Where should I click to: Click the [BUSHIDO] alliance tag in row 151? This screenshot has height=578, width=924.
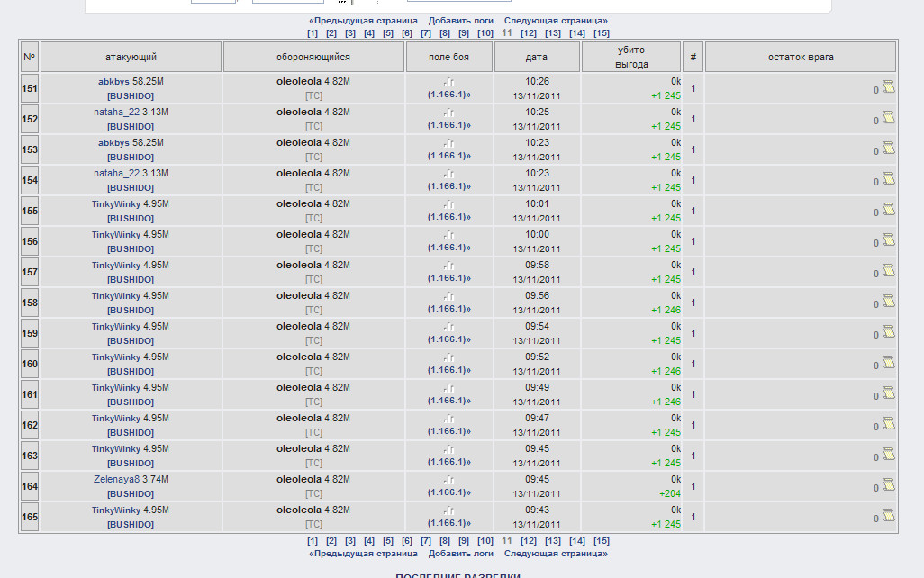click(131, 96)
